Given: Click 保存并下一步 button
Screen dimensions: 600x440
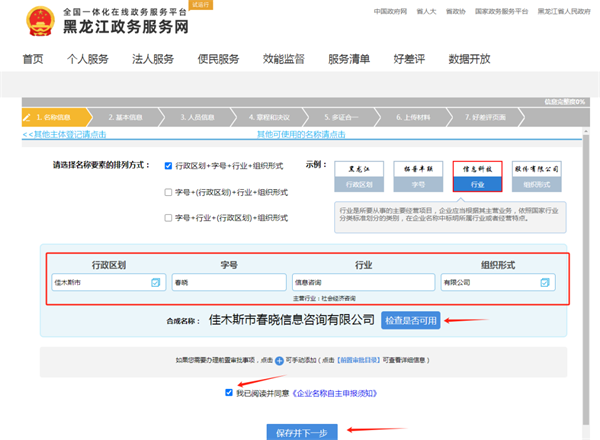Looking at the screenshot, I should click(301, 432).
